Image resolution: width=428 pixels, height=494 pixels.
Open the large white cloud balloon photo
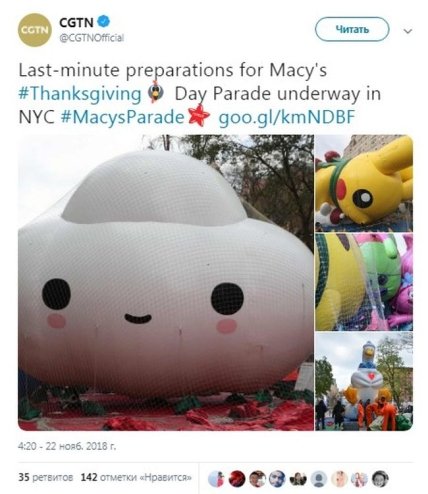pos(166,282)
